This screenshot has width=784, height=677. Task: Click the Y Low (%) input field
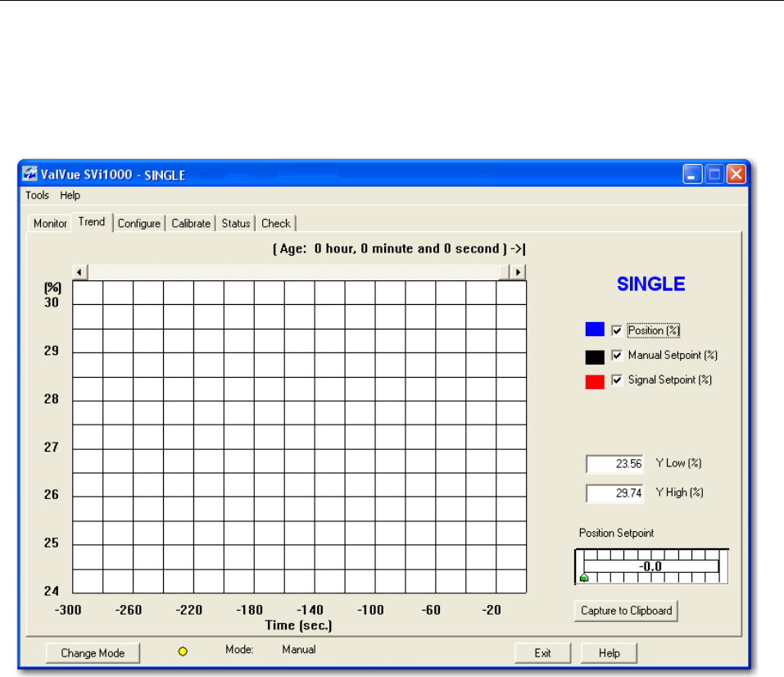pos(615,464)
